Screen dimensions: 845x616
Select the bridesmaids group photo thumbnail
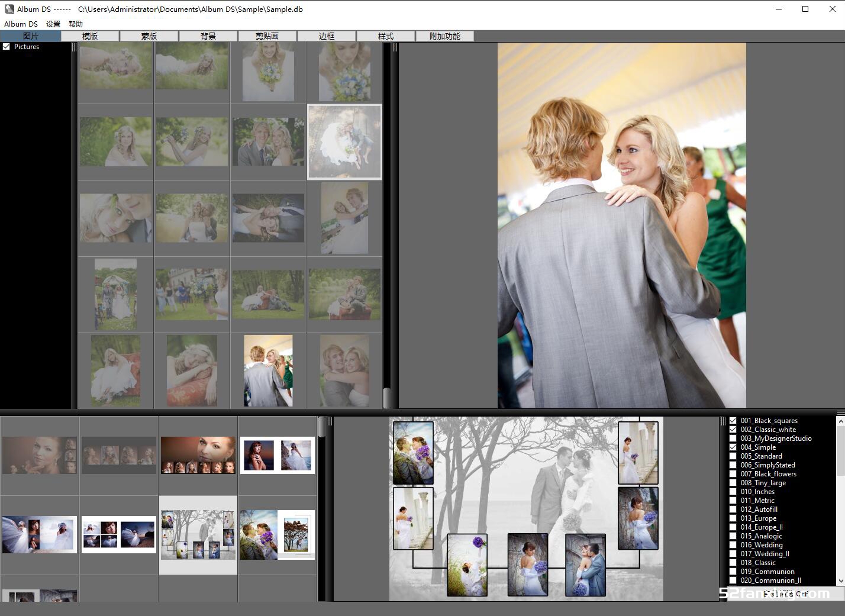[192, 294]
